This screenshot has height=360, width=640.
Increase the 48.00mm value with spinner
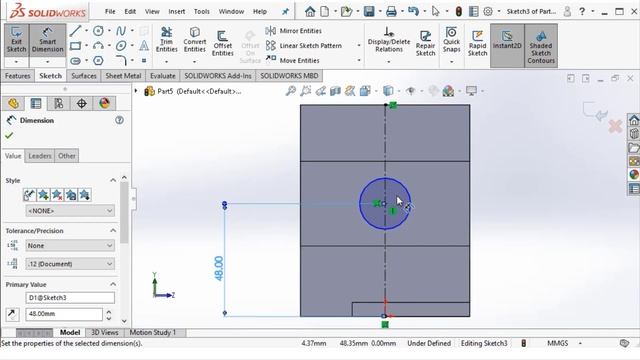109,311
